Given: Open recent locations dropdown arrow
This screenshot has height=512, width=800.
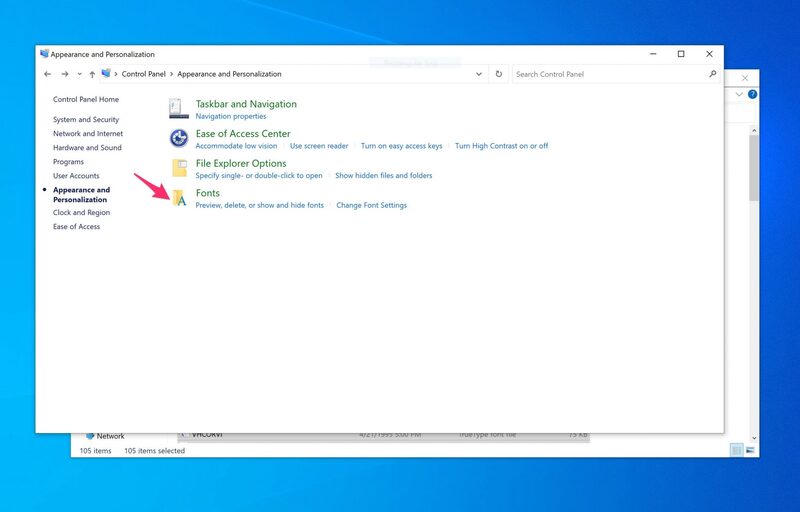Looking at the screenshot, I should [80, 74].
